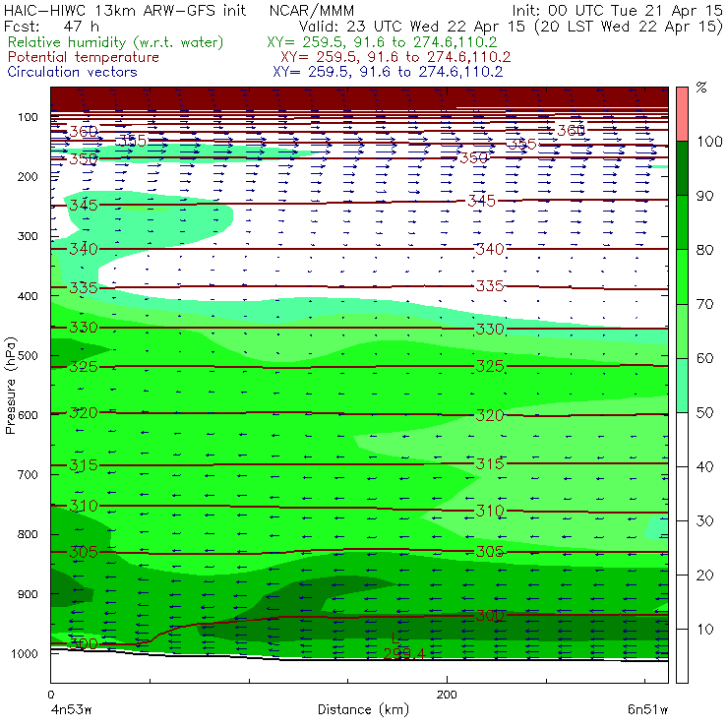Click the left-side "330" potential temperature contour label
This screenshot has height=728, width=728.
[84, 328]
